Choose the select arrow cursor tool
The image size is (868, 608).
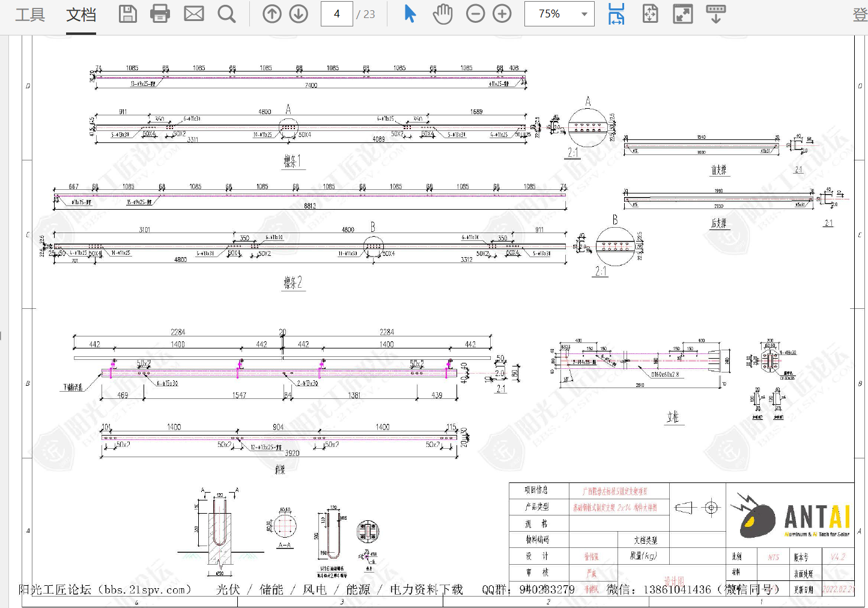pos(410,14)
